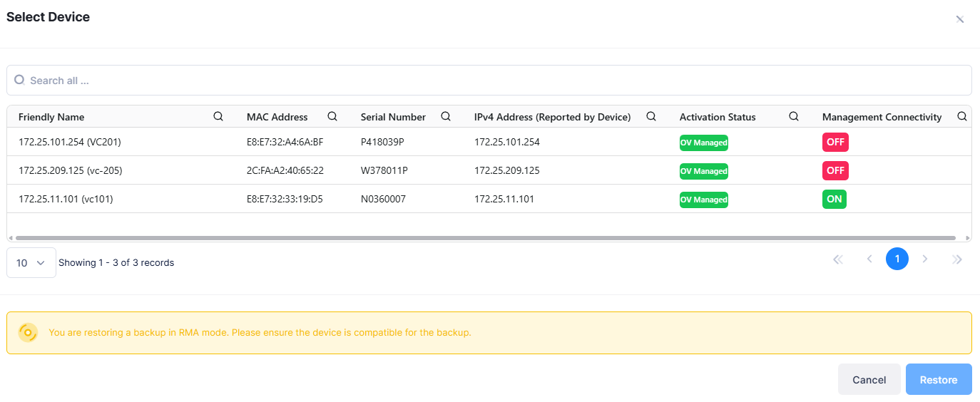Select device row 172.25.209.125 (vc-205)
Screen dimensions: 980x402
(x=70, y=171)
